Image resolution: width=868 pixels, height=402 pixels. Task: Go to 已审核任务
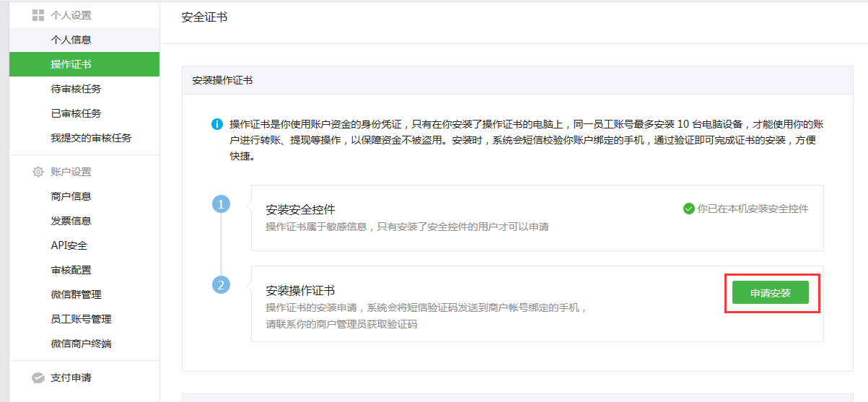coord(76,113)
